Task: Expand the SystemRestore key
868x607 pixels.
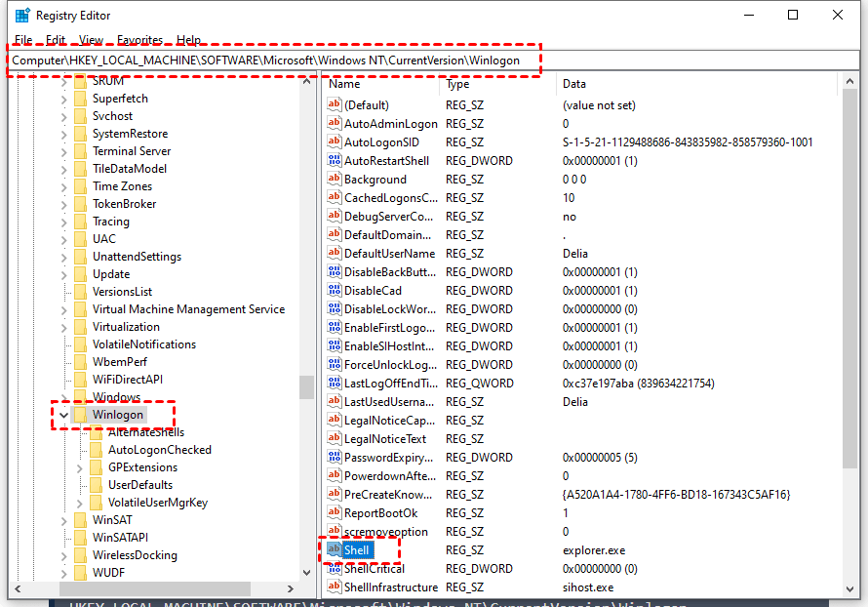Action: point(63,135)
